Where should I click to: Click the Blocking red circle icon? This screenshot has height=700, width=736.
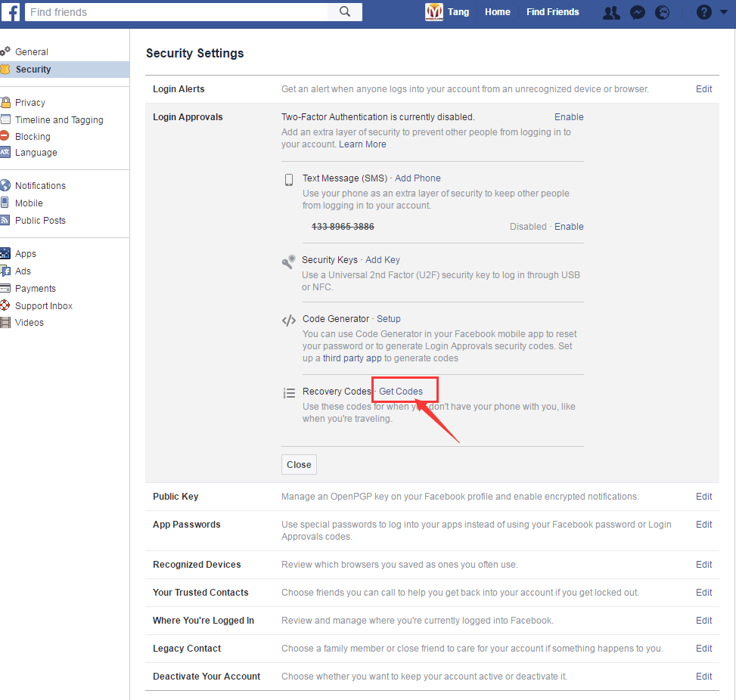click(x=5, y=135)
